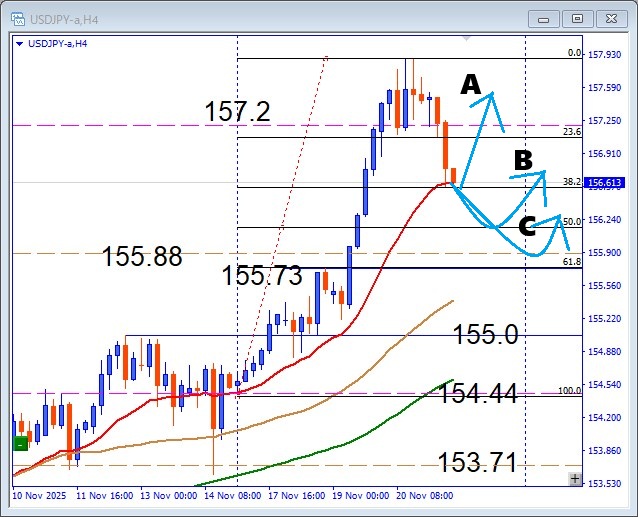Click the 61.8 Fibonacci level label
Viewport: 638px width, 517px height.
[x=572, y=262]
